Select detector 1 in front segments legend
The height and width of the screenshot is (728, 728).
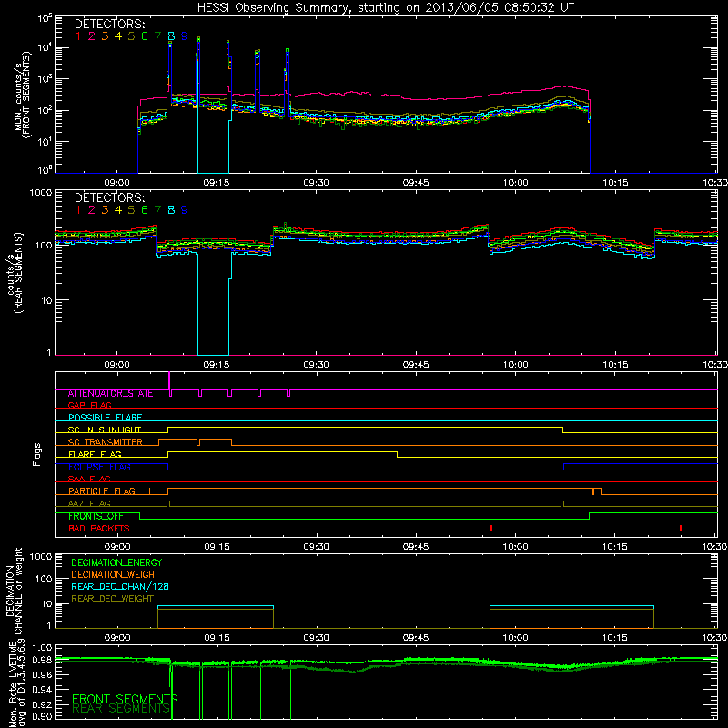(78, 36)
